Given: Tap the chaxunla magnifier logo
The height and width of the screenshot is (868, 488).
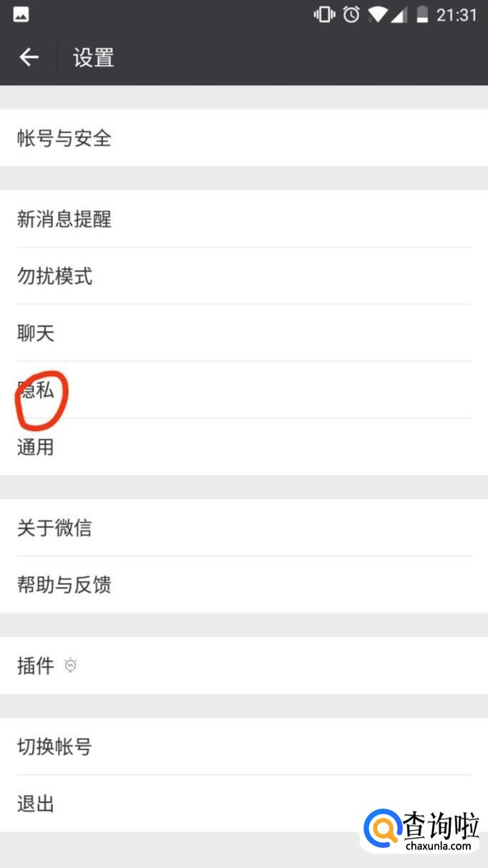Looking at the screenshot, I should pyautogui.click(x=381, y=830).
